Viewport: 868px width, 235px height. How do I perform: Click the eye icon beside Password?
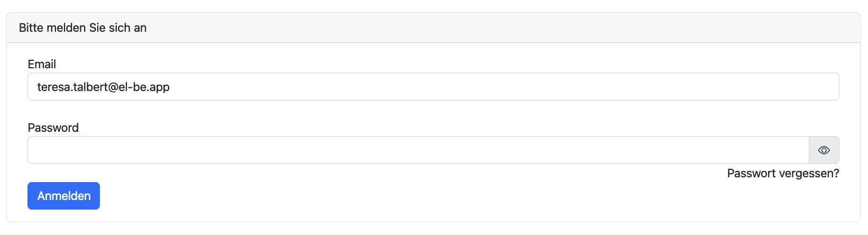click(824, 150)
